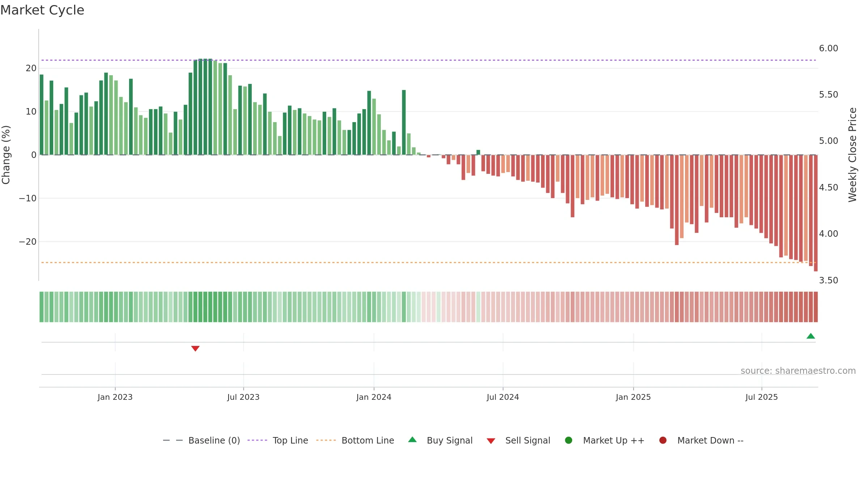The height and width of the screenshot is (488, 868).
Task: Click the 5.50 price axis value
Action: tap(829, 95)
